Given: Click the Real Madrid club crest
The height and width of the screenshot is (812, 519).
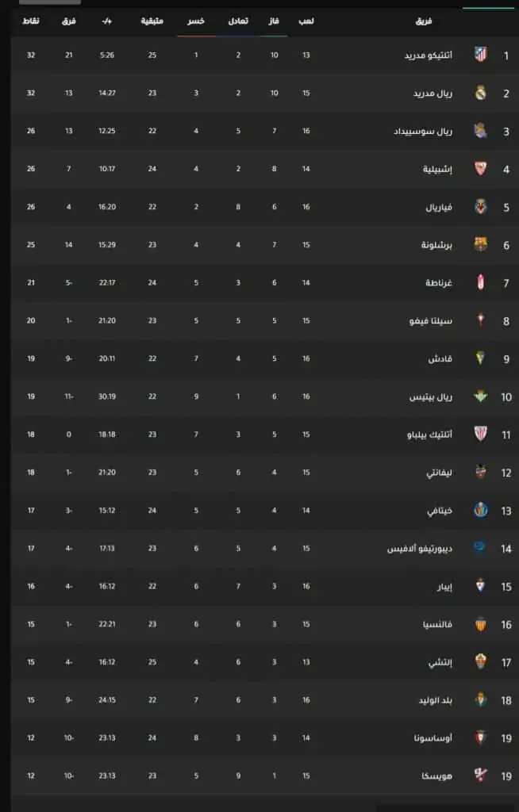Looking at the screenshot, I should click(x=481, y=93).
